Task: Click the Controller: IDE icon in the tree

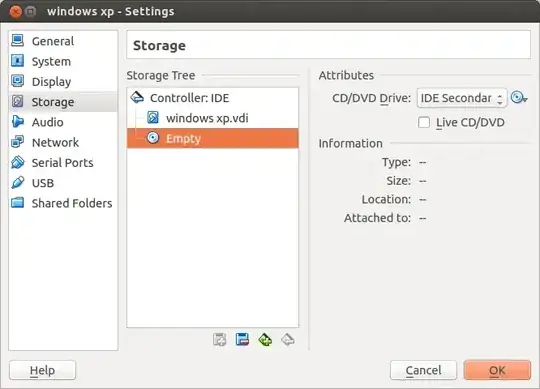Action: [x=137, y=98]
